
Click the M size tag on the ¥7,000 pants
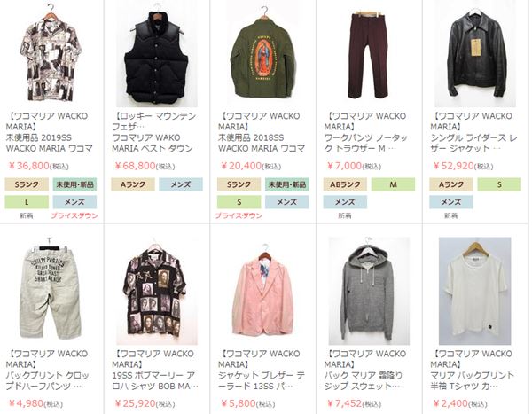coord(393,184)
